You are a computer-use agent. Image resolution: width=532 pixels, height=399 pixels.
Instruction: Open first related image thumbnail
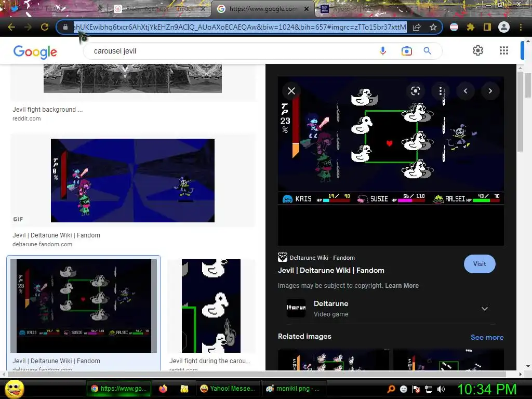(334, 360)
